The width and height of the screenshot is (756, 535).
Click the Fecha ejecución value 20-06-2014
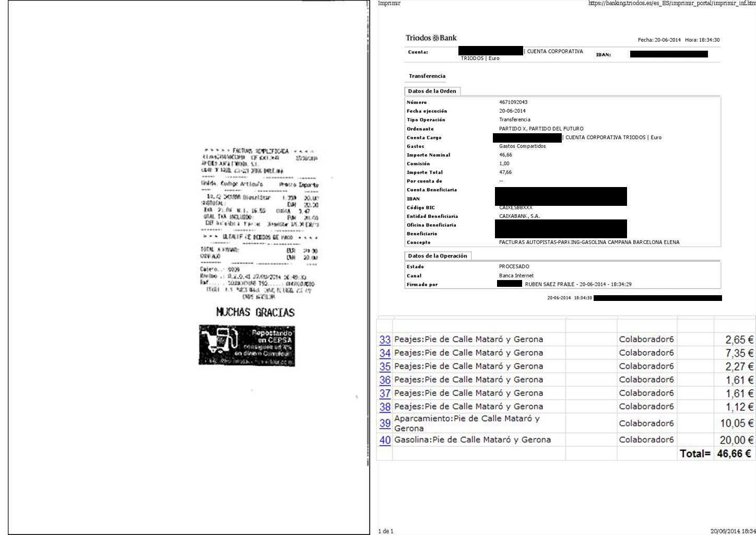coord(512,111)
